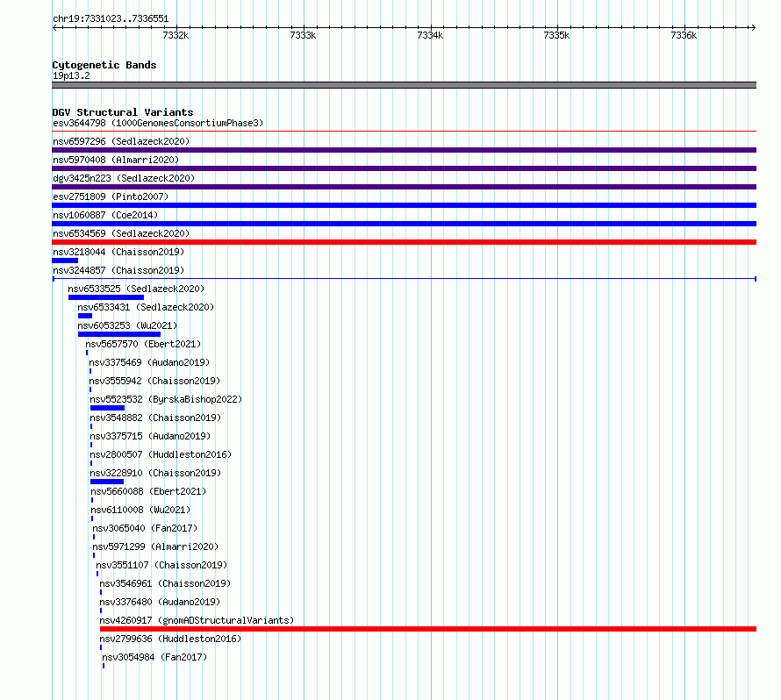The image size is (781, 700).
Task: Open nsv3555942 (Chaisson2019) variant
Action: [154, 381]
